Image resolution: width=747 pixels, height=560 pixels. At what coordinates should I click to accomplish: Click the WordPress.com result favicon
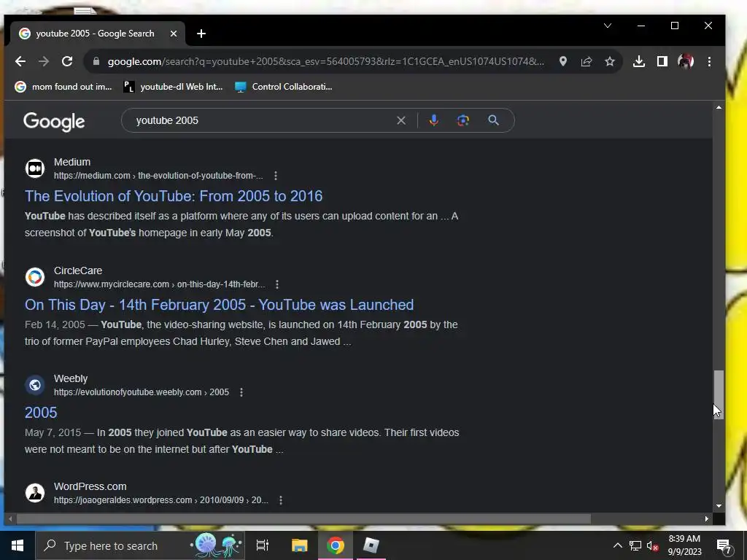point(35,494)
